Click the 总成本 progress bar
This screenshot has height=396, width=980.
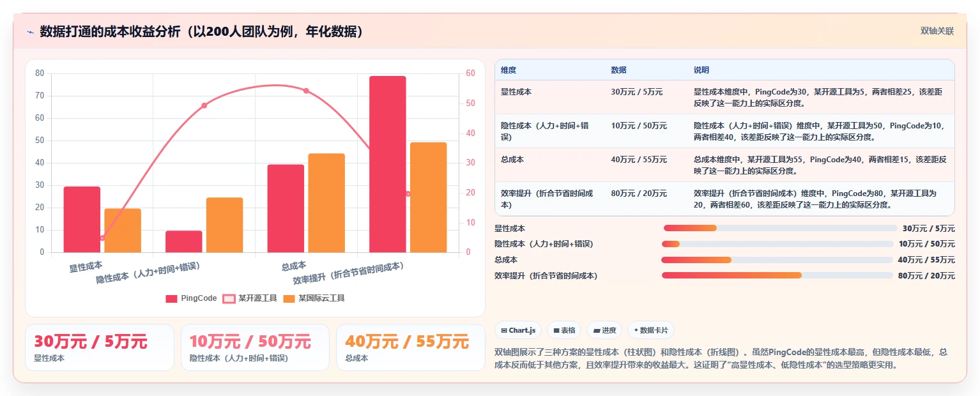pos(777,260)
